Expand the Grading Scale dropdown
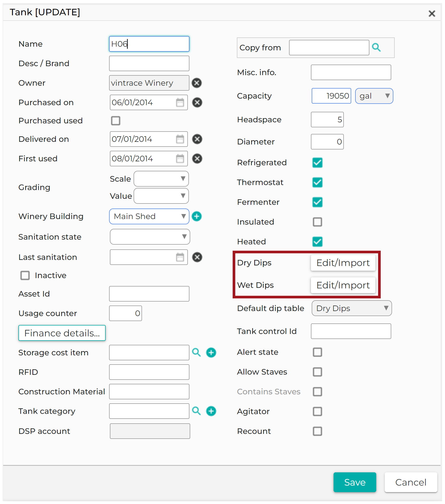This screenshot has width=445, height=504. (x=161, y=179)
